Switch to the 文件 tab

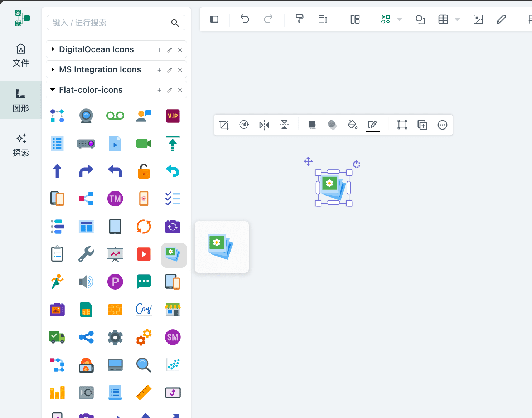(21, 55)
